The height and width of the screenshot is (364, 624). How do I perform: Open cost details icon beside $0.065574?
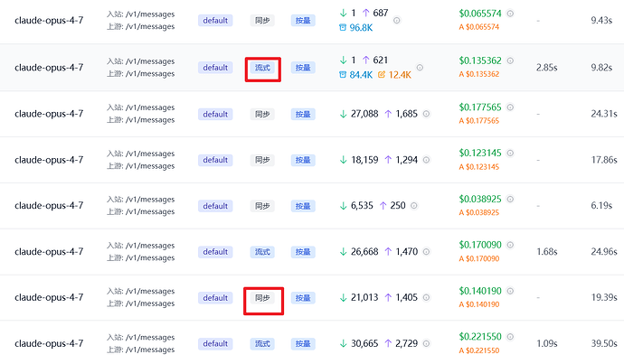(510, 14)
